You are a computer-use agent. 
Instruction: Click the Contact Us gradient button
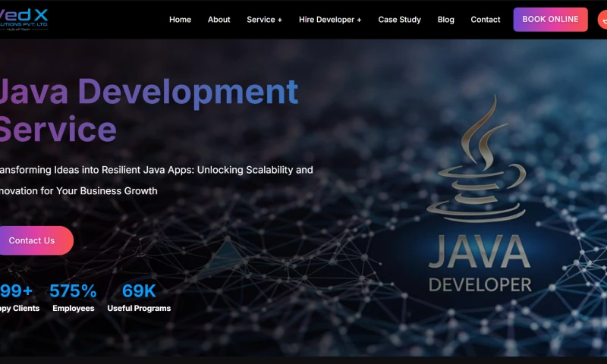coord(33,240)
